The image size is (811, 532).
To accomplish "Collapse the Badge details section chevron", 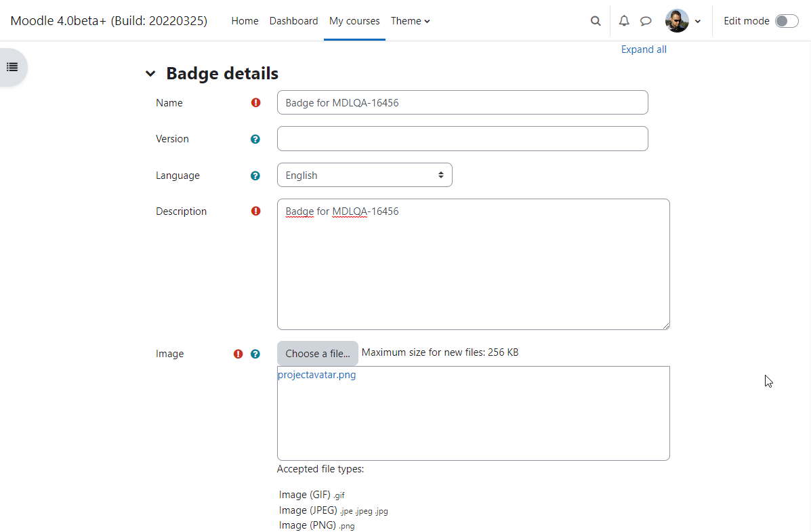I will pos(150,73).
